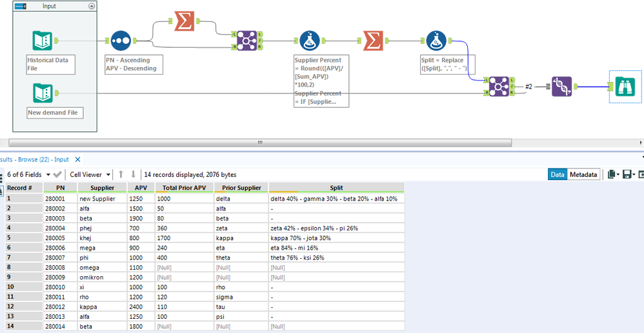Select the Join tool feeding the Union
Viewport: 644px width, 333px height.
[499, 86]
